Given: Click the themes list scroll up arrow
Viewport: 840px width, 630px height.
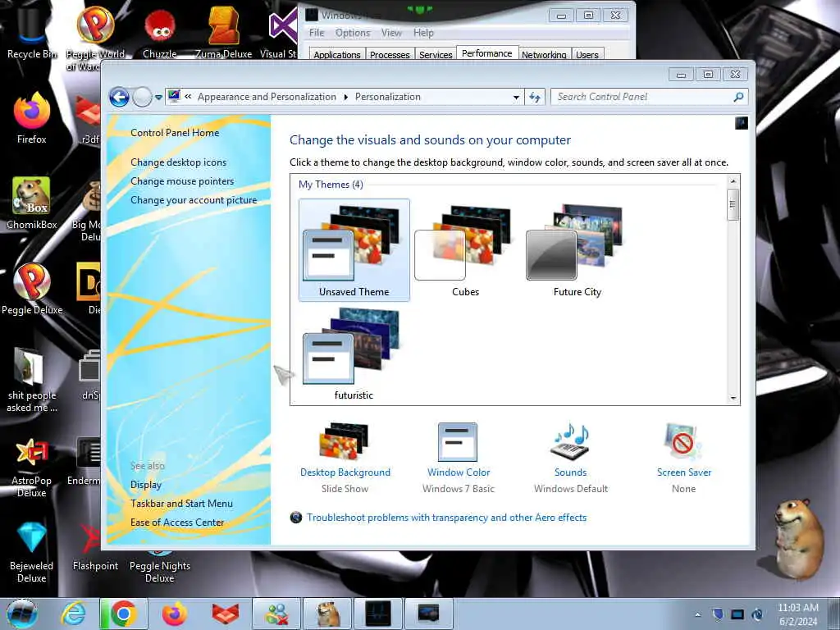Looking at the screenshot, I should (733, 181).
